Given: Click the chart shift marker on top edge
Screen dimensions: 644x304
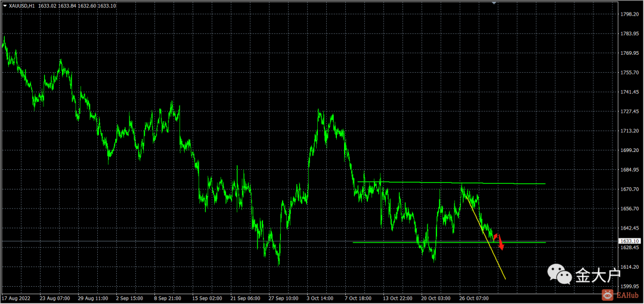Looking at the screenshot, I should [495, 3].
